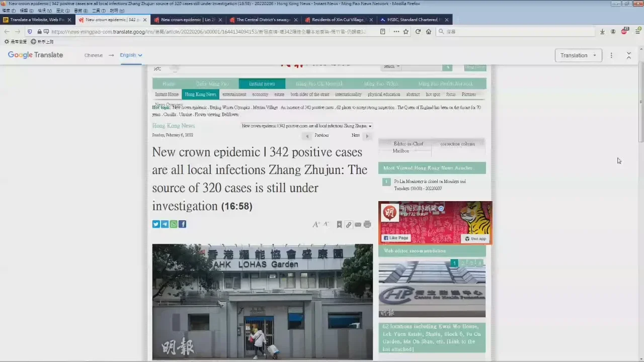Click the page's vertical scrollbar thumb
Viewport: 644px width, 362px height.
tap(640, 103)
